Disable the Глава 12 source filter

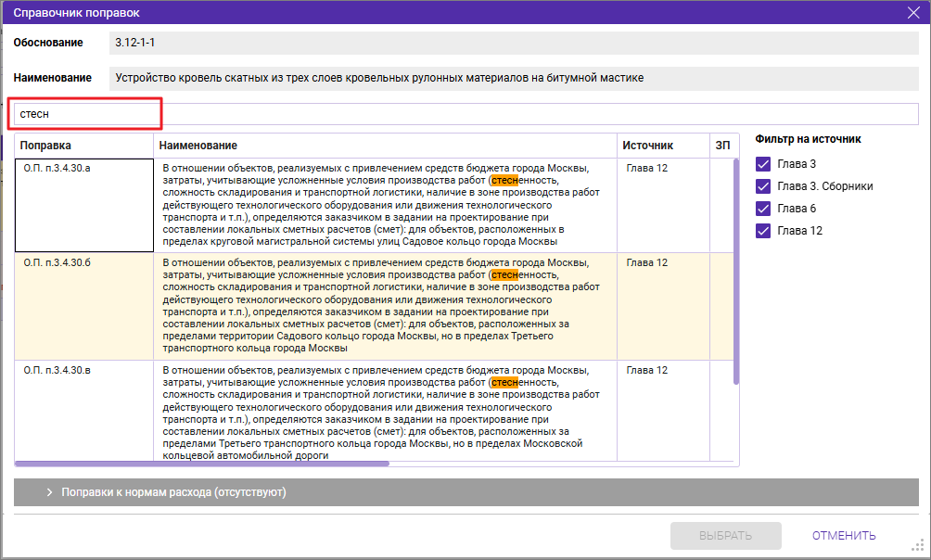(x=763, y=231)
